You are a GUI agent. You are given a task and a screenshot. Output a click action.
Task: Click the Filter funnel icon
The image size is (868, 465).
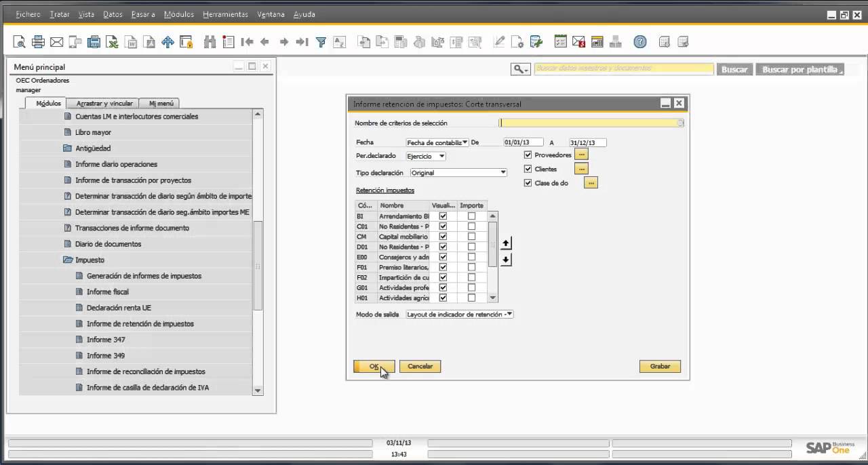point(321,42)
